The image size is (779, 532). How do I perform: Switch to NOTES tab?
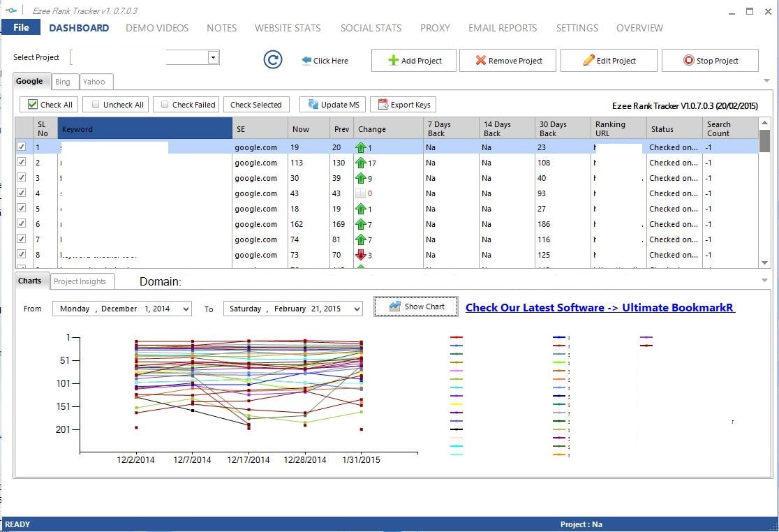(x=221, y=29)
